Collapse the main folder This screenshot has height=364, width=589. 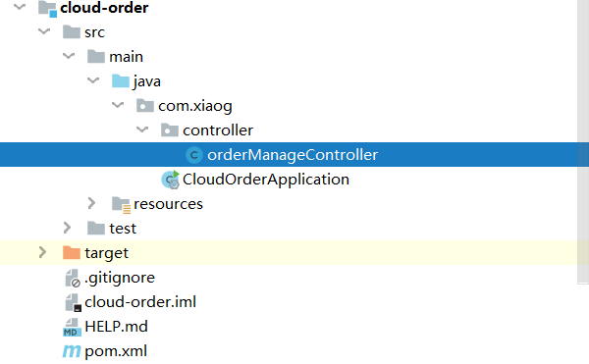pos(69,56)
